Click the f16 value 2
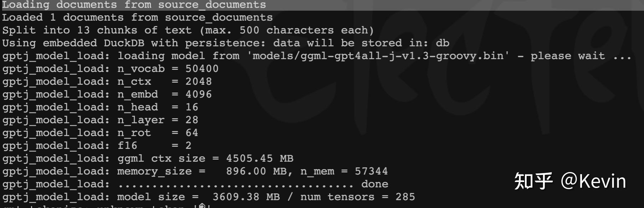Viewport: 644px width, 208px height. click(x=188, y=146)
